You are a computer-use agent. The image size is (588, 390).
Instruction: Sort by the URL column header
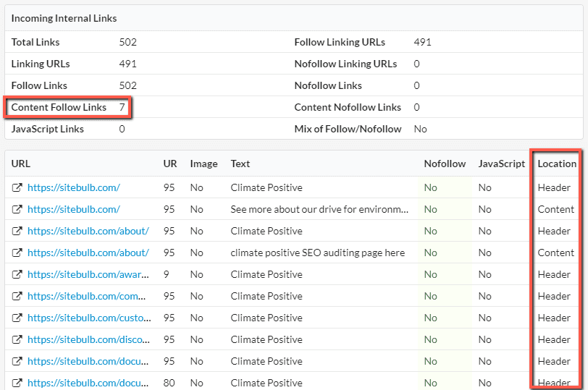pos(20,164)
